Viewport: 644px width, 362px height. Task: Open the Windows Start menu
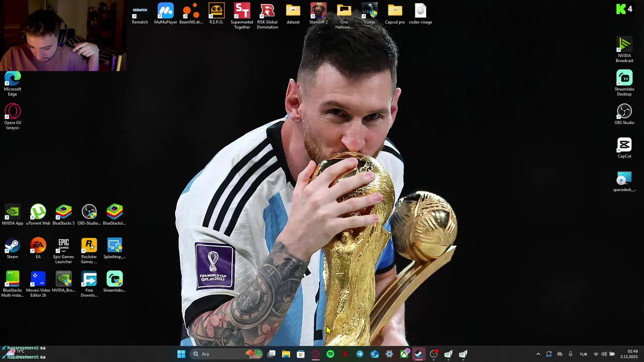[x=181, y=354]
